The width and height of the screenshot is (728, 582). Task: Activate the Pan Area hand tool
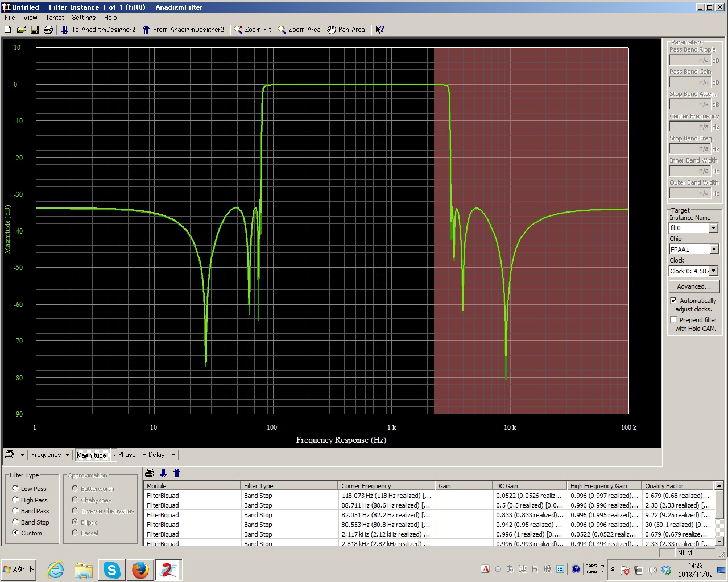pyautogui.click(x=346, y=30)
